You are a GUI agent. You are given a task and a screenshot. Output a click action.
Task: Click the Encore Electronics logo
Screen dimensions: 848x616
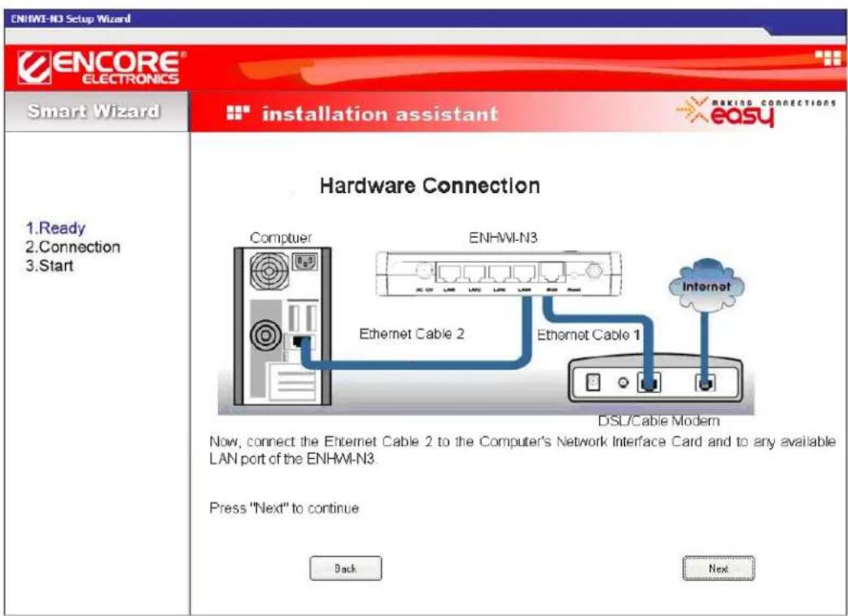tap(102, 68)
